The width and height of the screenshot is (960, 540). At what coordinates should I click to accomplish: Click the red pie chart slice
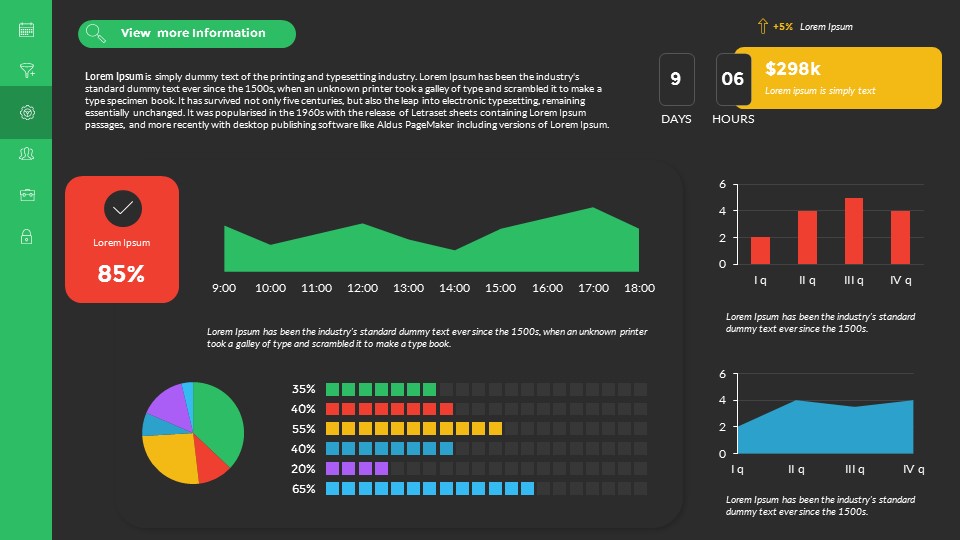click(x=210, y=461)
